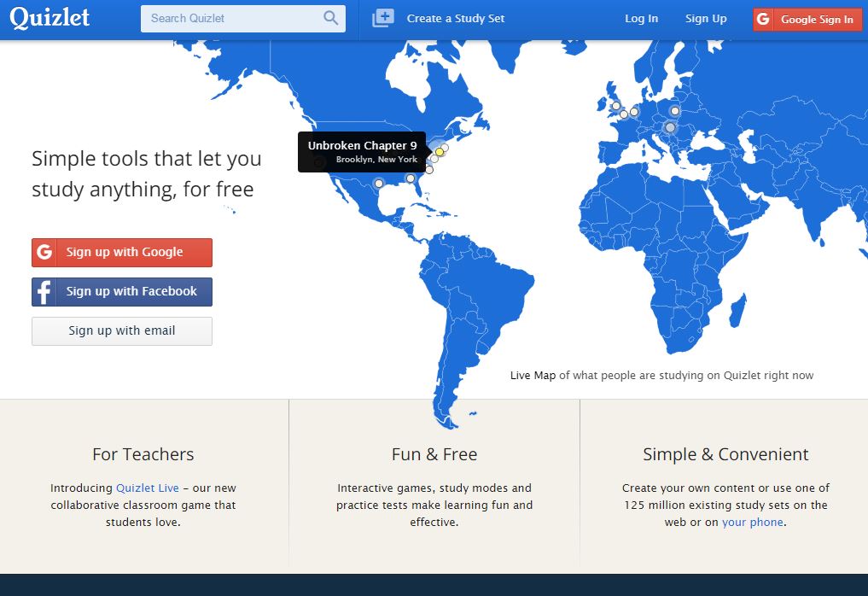Screen dimensions: 868x596
Task: Click the map marker over Mexico
Action: point(379,183)
